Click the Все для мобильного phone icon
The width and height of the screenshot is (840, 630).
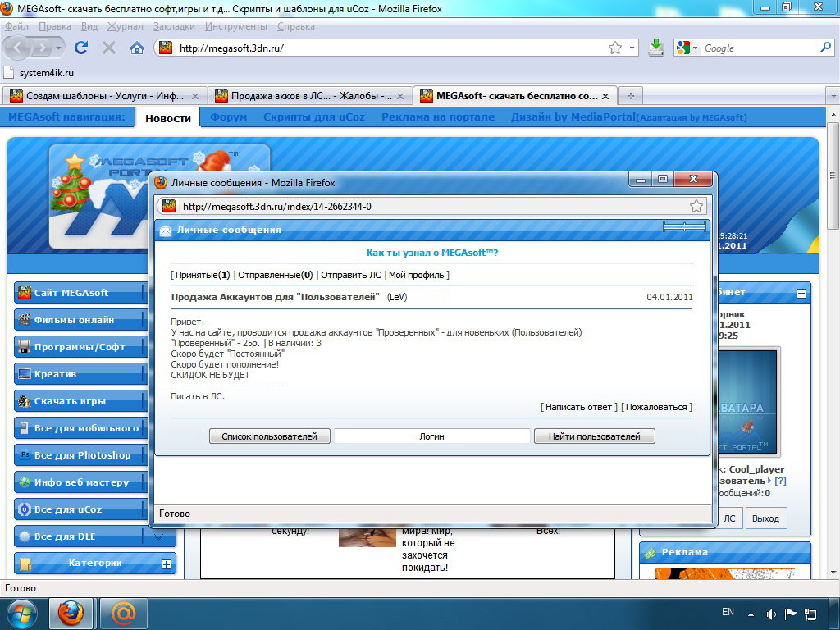(x=24, y=428)
